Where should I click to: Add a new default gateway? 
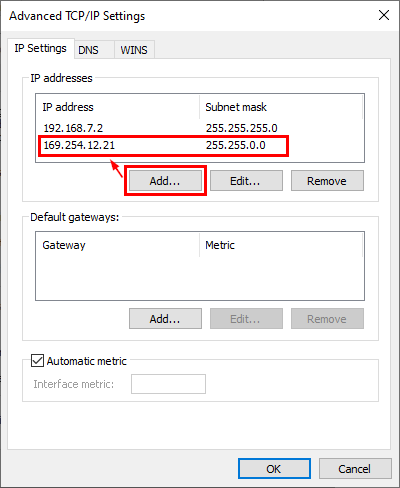pos(165,319)
